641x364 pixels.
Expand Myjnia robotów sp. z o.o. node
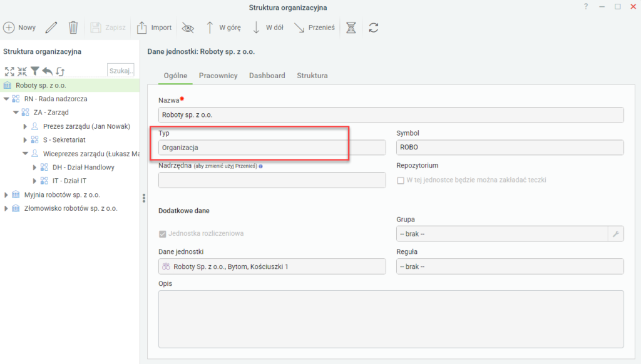point(6,195)
